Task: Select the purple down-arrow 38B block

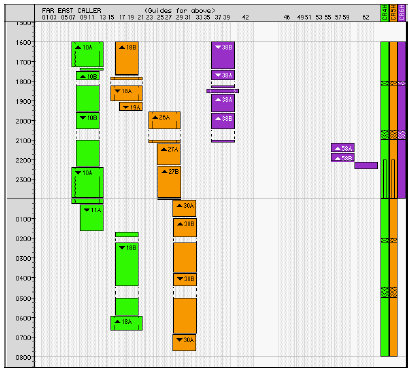Action: pyautogui.click(x=223, y=55)
